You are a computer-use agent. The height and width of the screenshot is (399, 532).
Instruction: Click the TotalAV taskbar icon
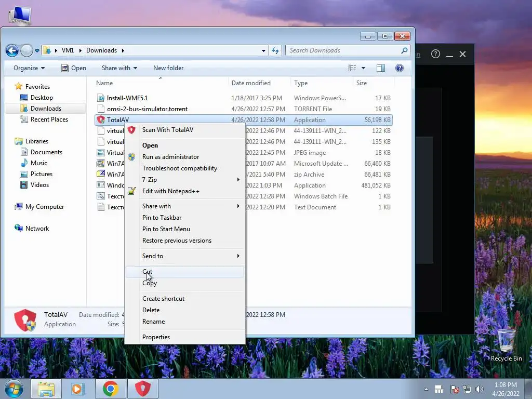[142, 389]
